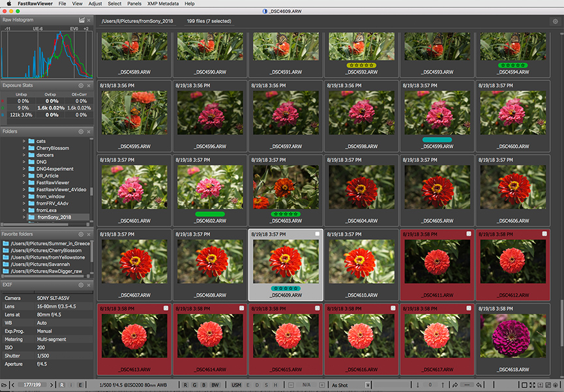Open the EXIF panel settings gear

[81, 285]
